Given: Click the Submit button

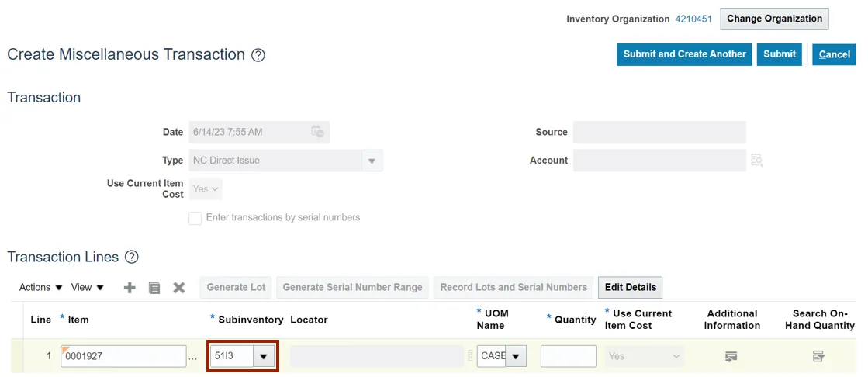Looking at the screenshot, I should tap(779, 54).
